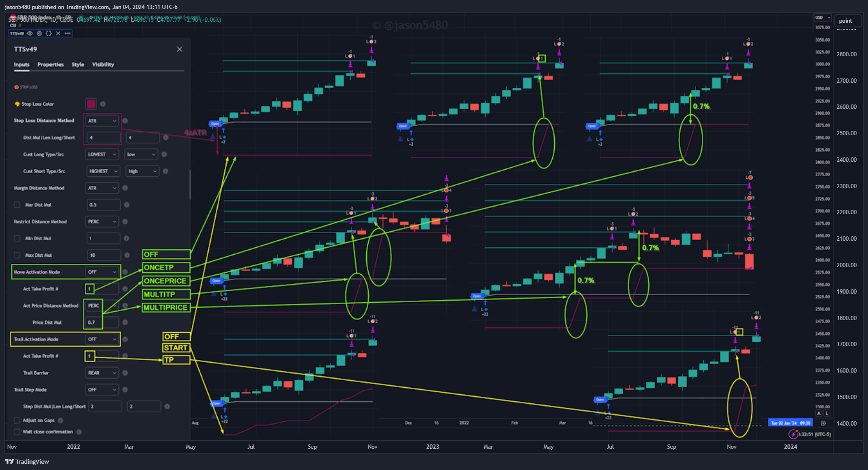Click info icon beside Stop Loss Distance Method
The width and height of the screenshot is (868, 470).
[x=125, y=121]
